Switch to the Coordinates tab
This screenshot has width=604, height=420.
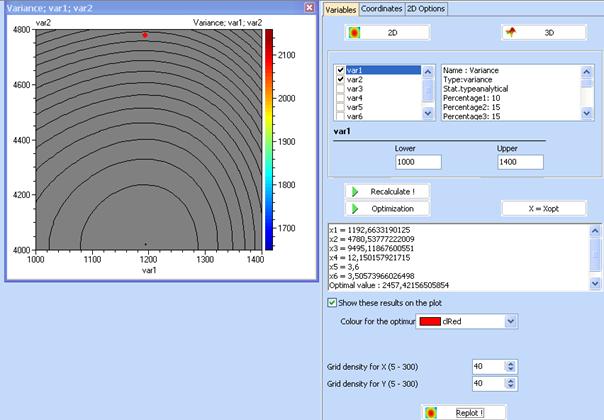coord(382,9)
